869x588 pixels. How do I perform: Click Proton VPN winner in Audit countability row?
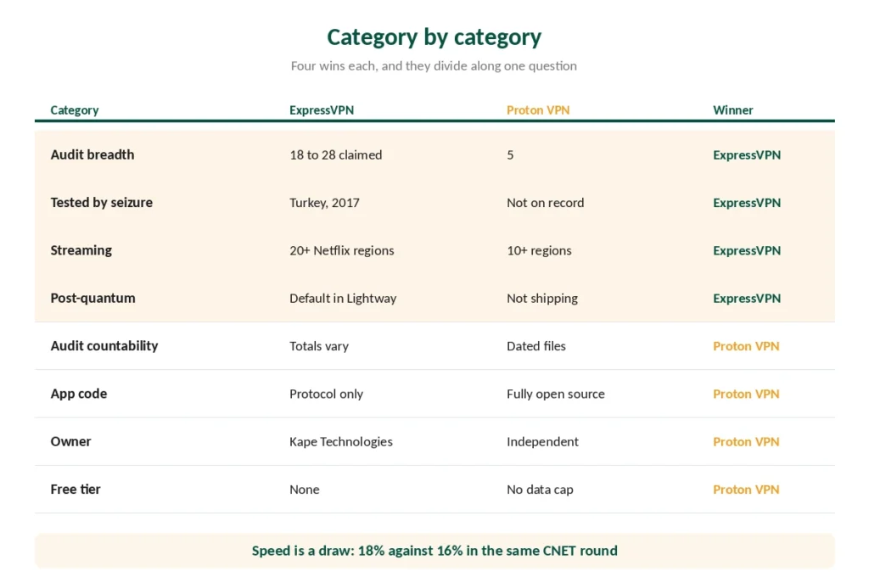click(746, 346)
